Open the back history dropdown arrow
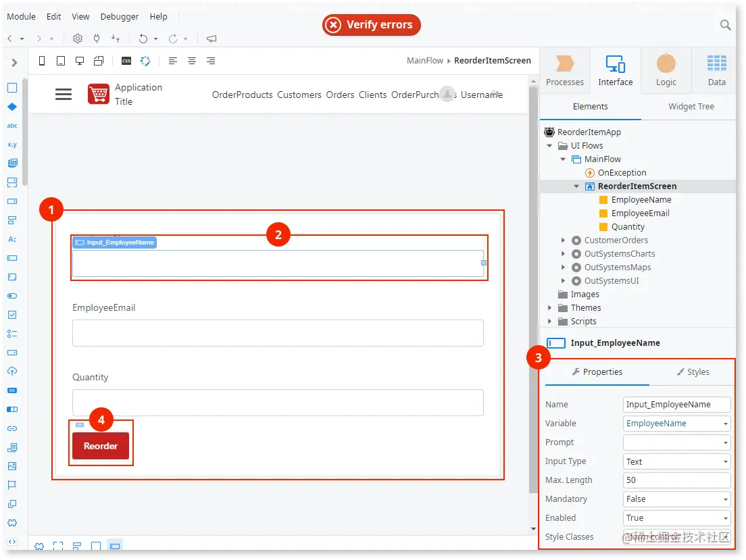This screenshot has width=746, height=560. [x=22, y=39]
